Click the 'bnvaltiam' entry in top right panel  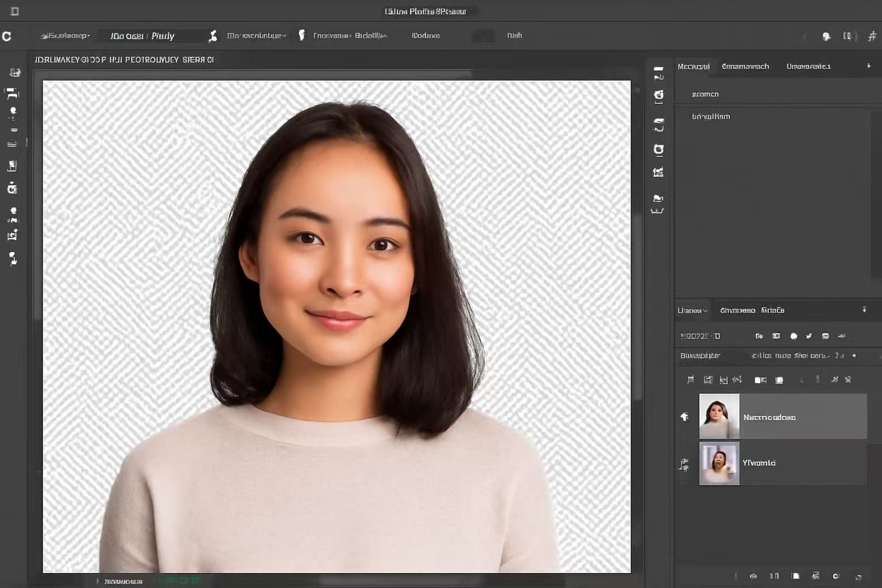711,117
